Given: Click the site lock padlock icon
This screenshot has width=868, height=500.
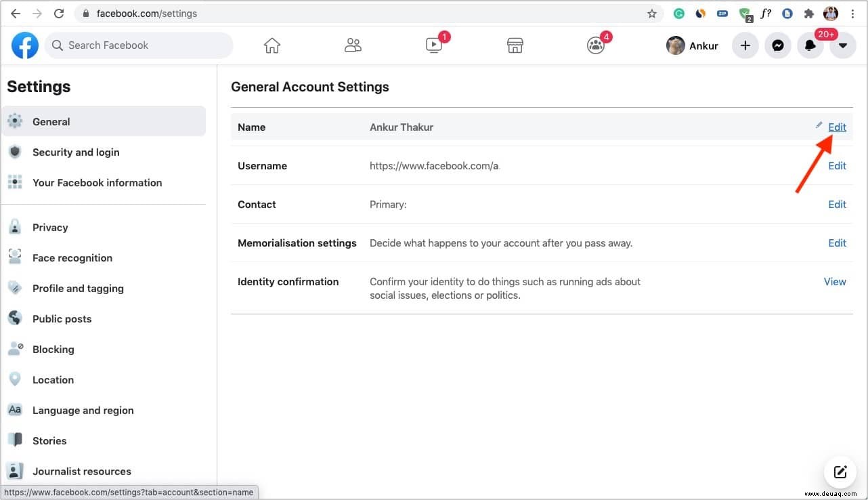Looking at the screenshot, I should point(85,14).
